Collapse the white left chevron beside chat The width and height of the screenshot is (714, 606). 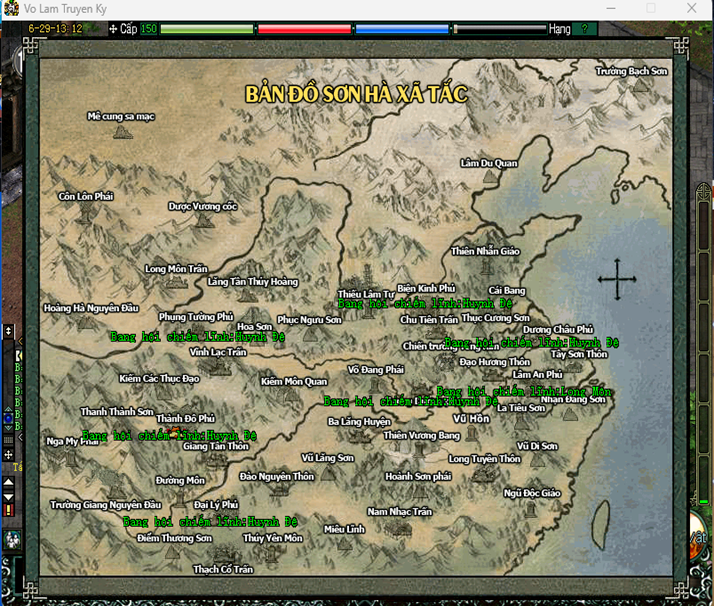pos(20,437)
